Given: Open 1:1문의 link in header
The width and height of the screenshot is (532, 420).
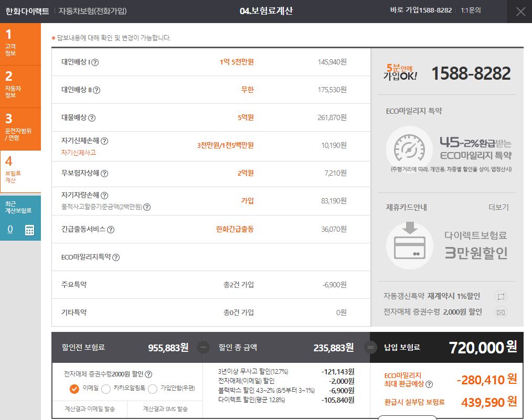Looking at the screenshot, I should (x=471, y=10).
